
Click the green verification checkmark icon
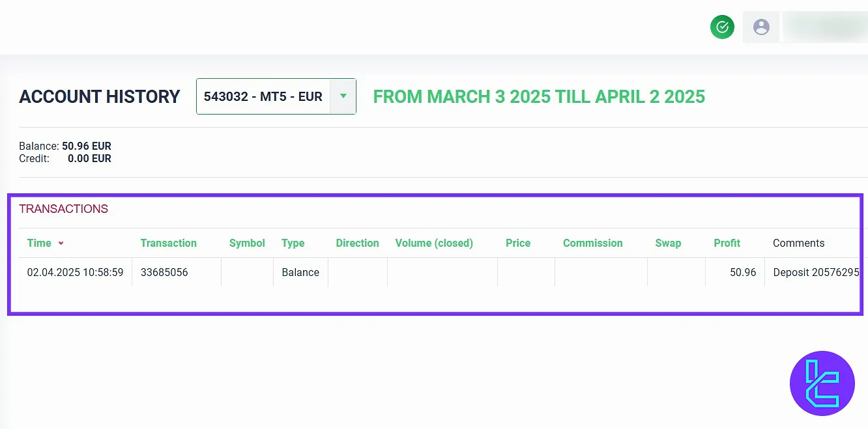coord(722,27)
